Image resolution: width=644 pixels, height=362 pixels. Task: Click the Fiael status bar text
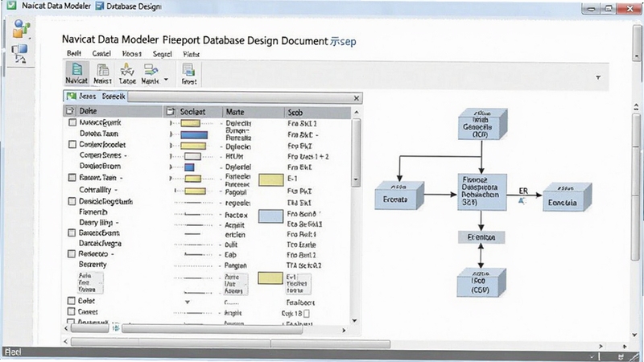pos(12,352)
